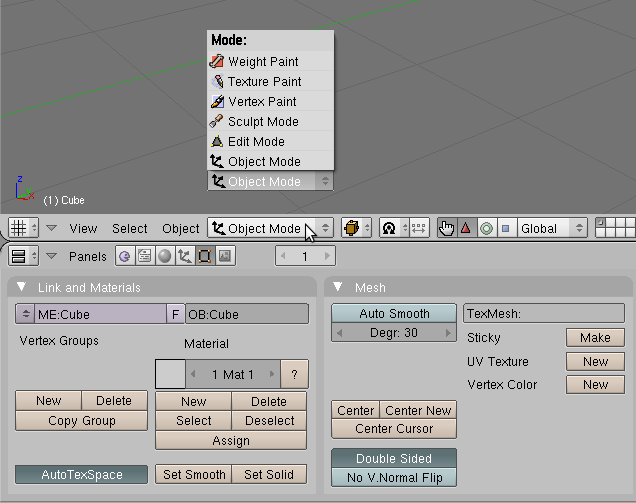This screenshot has width=636, height=503.
Task: Toggle the No V.Normal Flip option
Action: tap(394, 477)
